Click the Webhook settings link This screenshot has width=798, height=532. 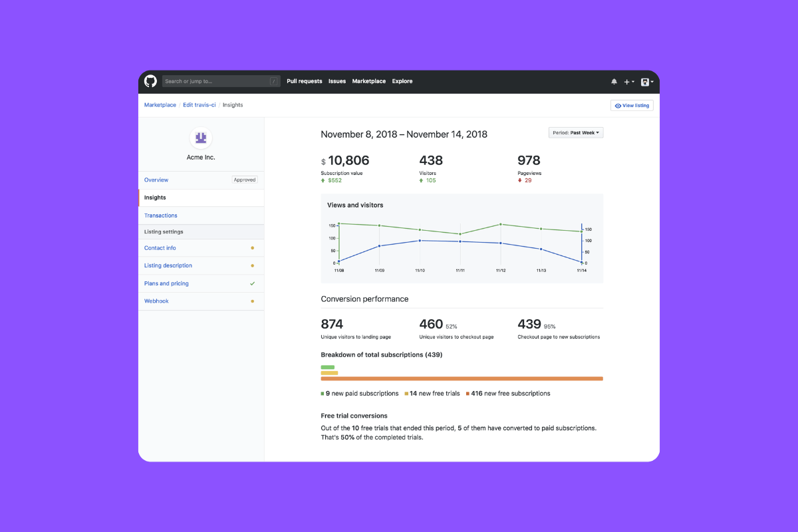click(156, 301)
